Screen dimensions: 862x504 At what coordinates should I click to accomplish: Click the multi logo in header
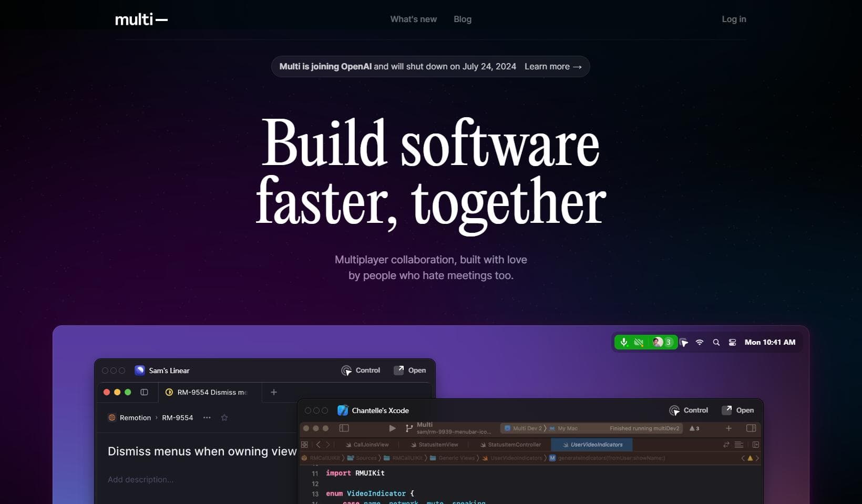pyautogui.click(x=141, y=19)
